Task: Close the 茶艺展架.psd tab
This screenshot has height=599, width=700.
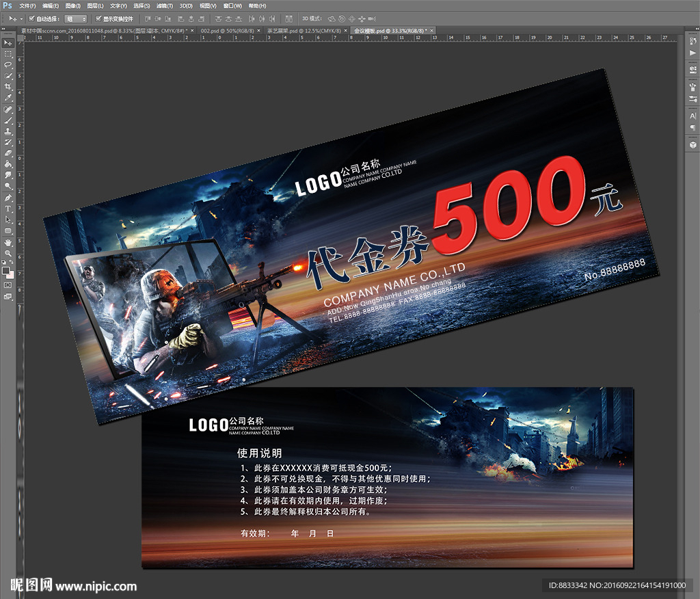Action: (x=345, y=31)
